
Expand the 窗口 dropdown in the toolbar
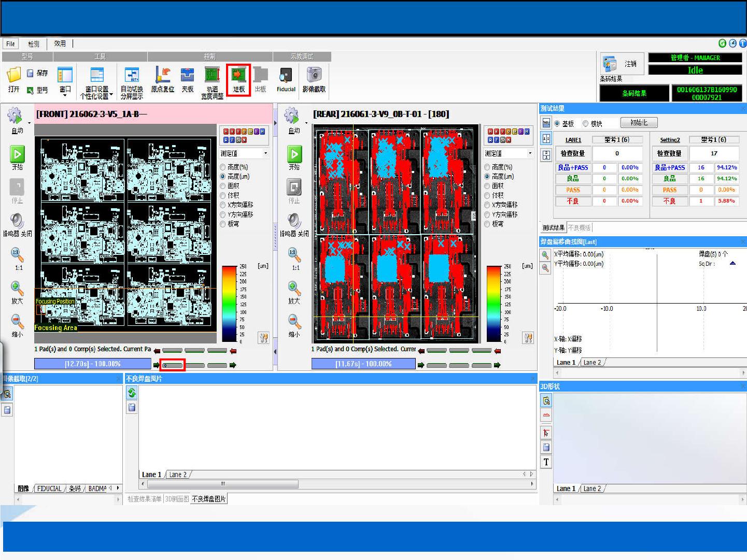pyautogui.click(x=65, y=95)
